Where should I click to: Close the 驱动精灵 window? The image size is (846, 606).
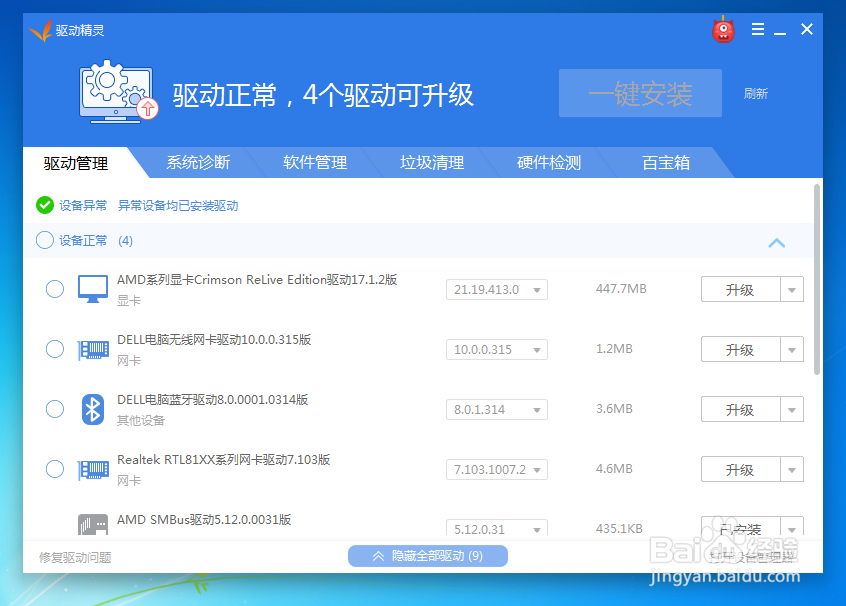[807, 29]
